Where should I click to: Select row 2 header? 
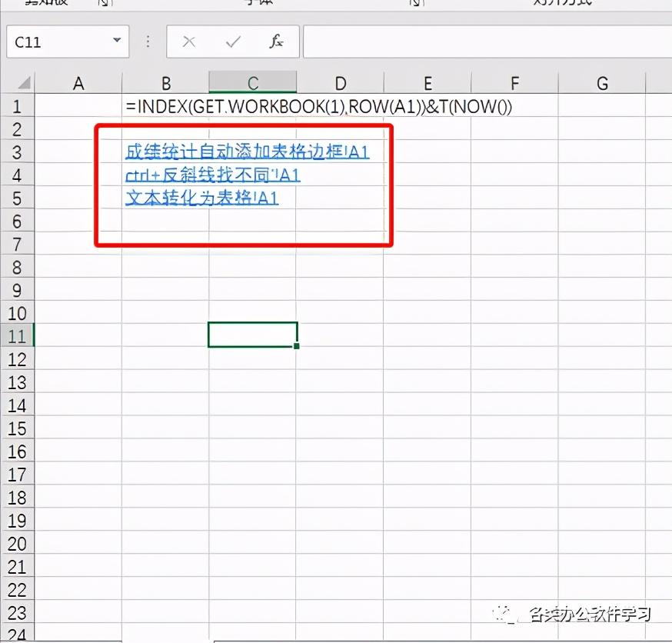pos(17,129)
